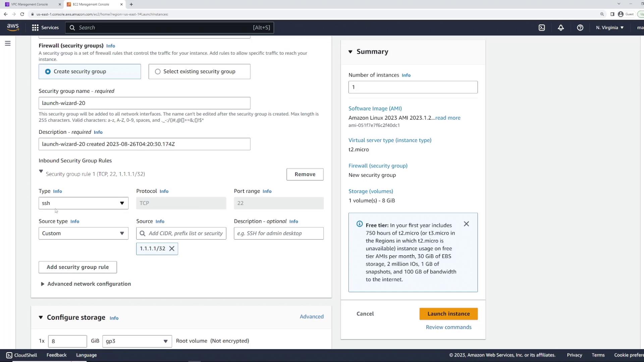The width and height of the screenshot is (644, 362).
Task: Open the help question mark menu
Action: point(580,27)
